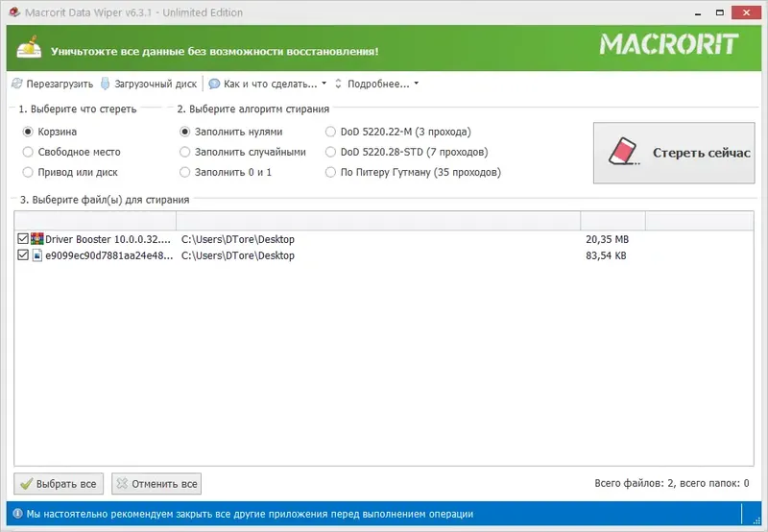
Task: Click Перезагрузить toolbar item
Action: pos(53,84)
